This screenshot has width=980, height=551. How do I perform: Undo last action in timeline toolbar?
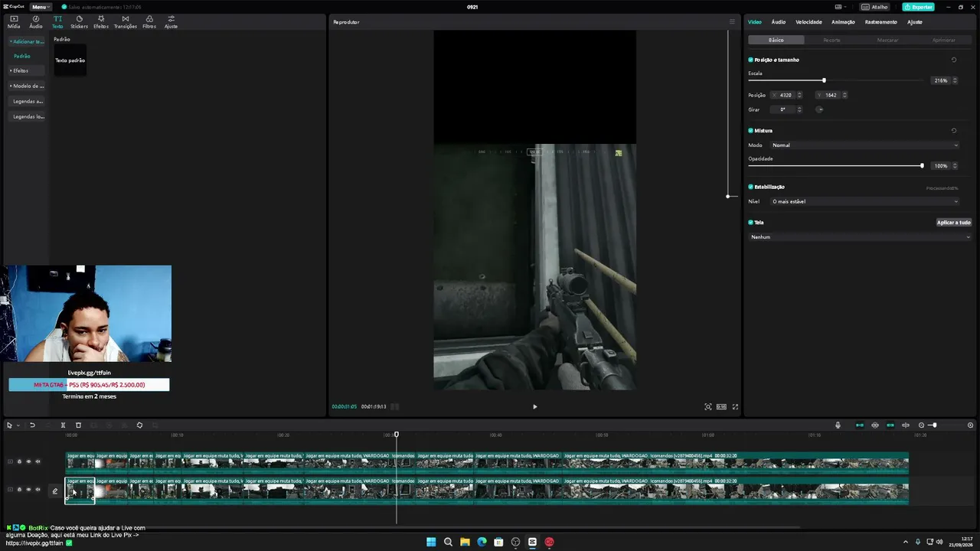32,425
